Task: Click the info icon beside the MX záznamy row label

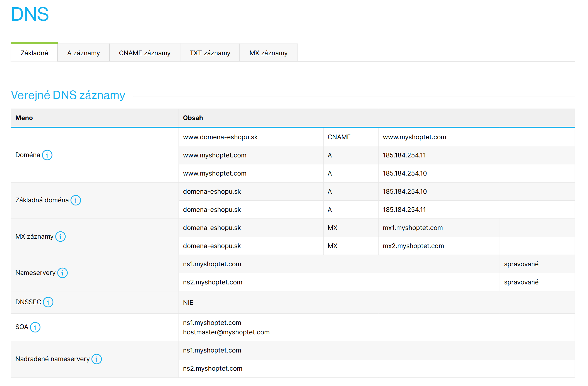Action: click(60, 236)
